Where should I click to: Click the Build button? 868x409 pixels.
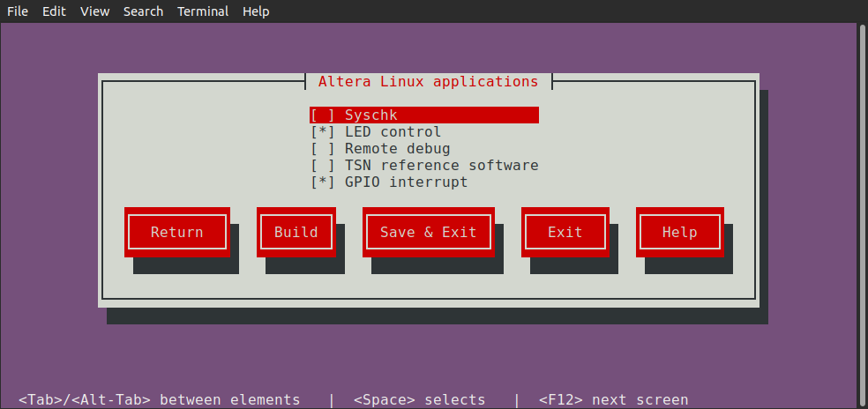(296, 233)
